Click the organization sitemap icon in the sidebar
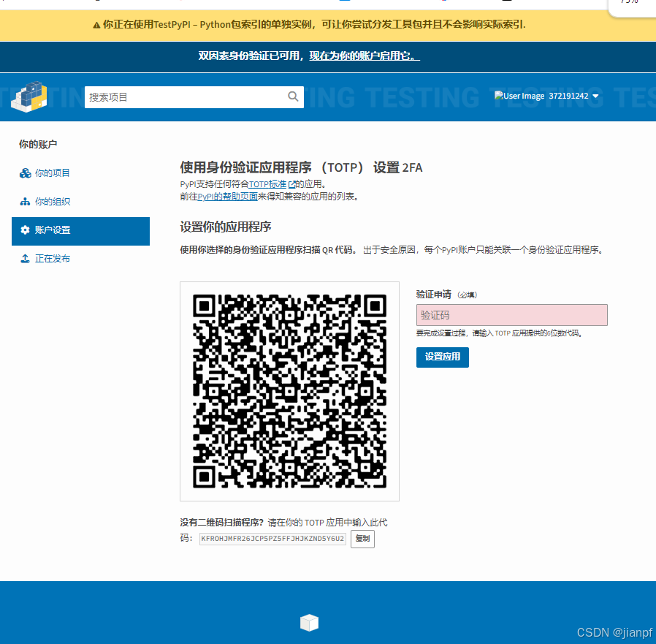This screenshot has height=644, width=656. coord(25,202)
